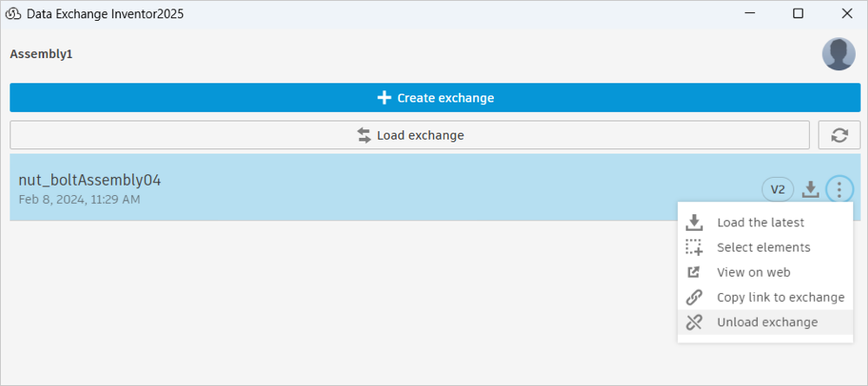Choose Load the latest
Screen dimensions: 868x386
pos(765,222)
